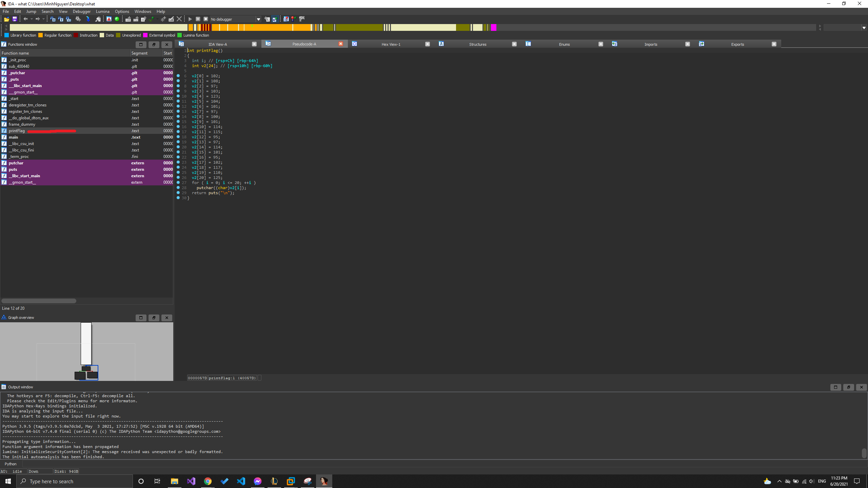Float the Functions window panel

tap(154, 44)
